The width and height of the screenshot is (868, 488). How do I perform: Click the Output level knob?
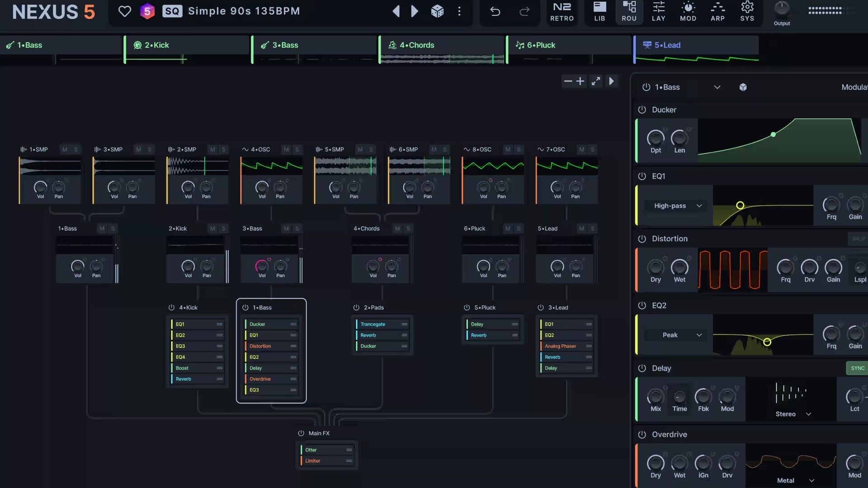tap(782, 9)
